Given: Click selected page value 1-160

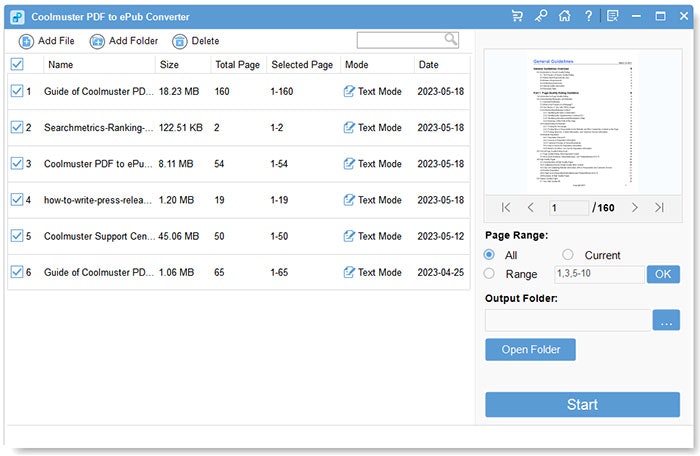Looking at the screenshot, I should 282,92.
